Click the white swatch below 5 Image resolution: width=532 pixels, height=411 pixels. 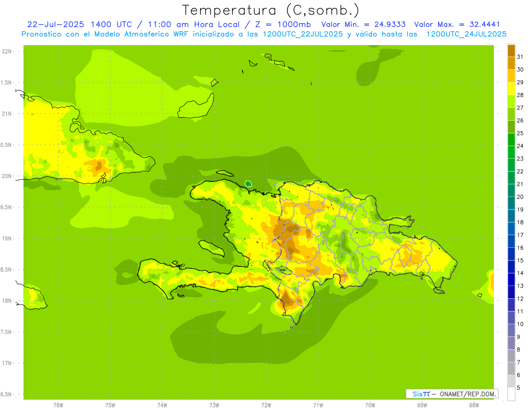click(511, 394)
